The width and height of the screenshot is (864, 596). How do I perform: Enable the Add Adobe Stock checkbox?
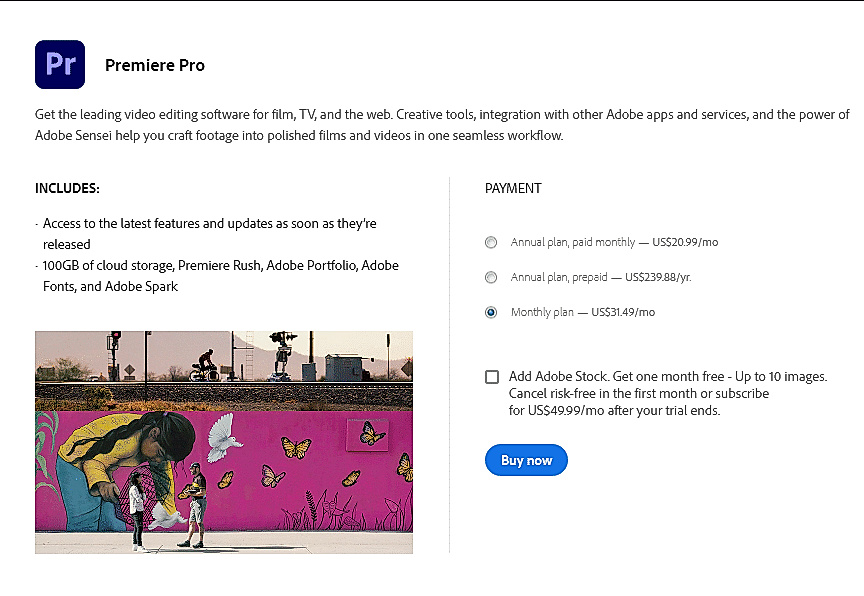tap(492, 376)
